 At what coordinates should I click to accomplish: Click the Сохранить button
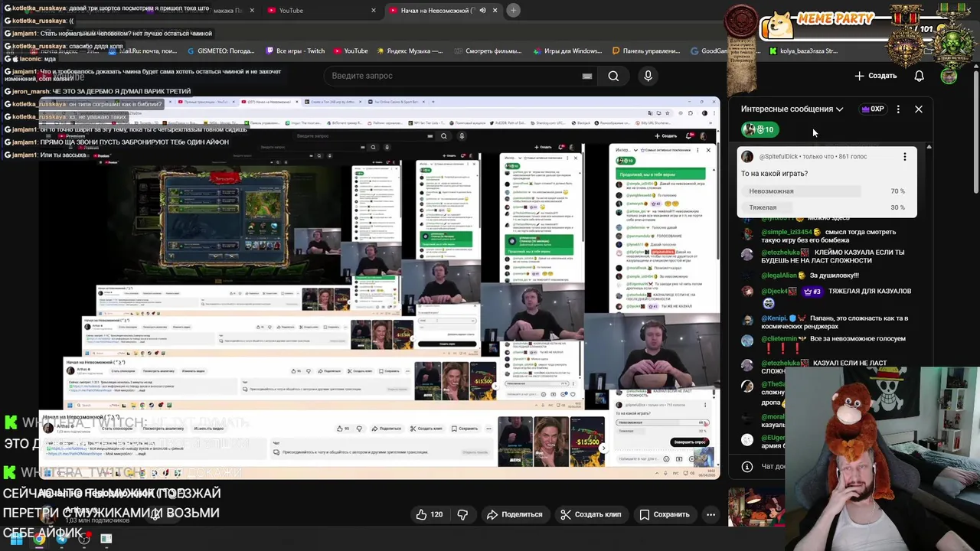click(x=665, y=514)
